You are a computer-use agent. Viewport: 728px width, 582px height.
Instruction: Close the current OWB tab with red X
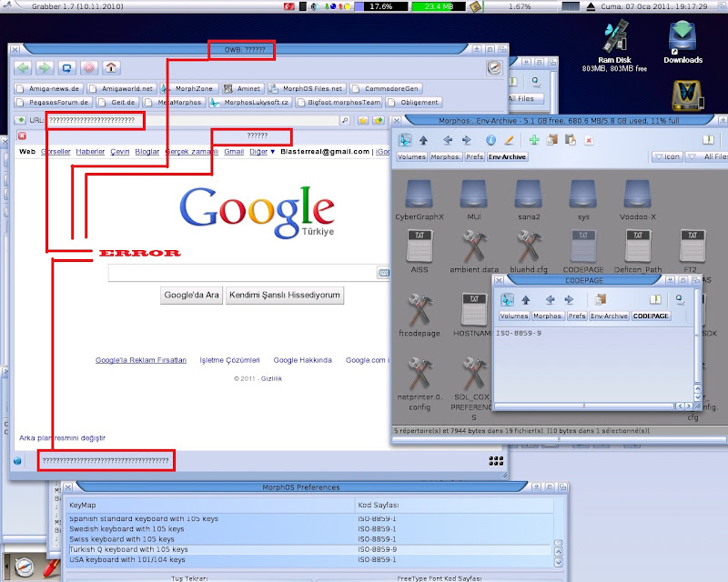(22, 135)
